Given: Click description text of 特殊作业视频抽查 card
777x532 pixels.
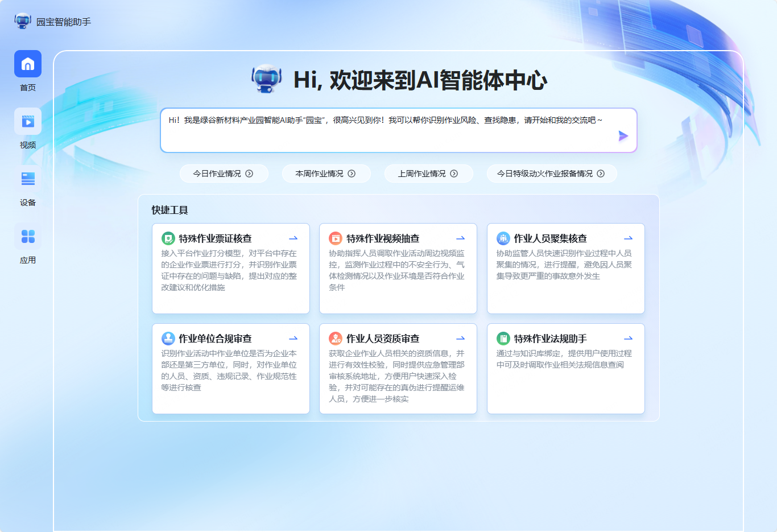Looking at the screenshot, I should [396, 270].
